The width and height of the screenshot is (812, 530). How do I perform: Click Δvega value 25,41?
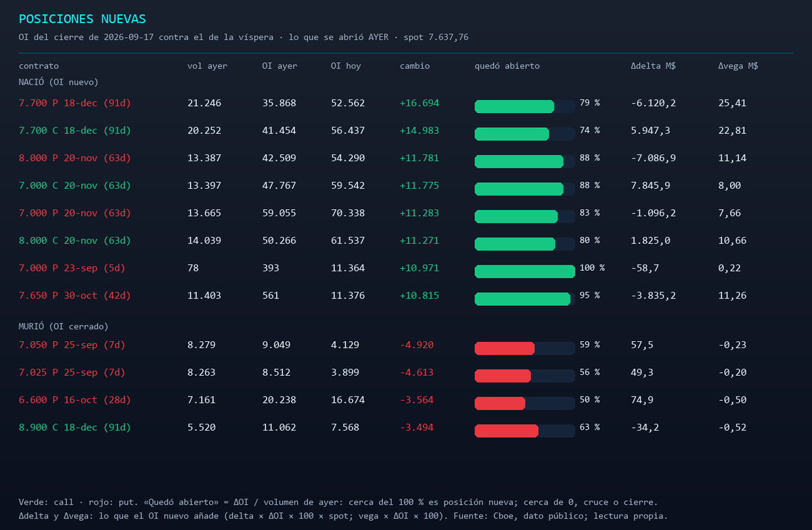[x=732, y=104]
